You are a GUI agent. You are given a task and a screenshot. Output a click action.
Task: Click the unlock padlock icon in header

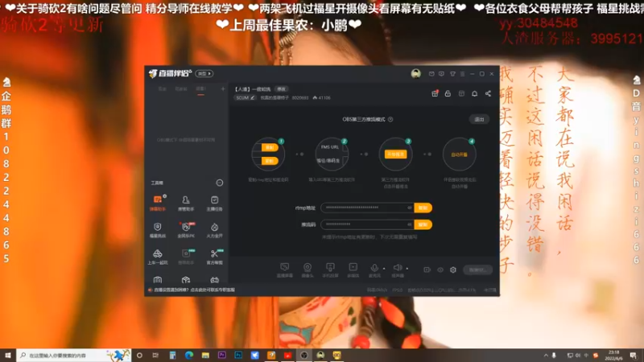[x=448, y=93]
